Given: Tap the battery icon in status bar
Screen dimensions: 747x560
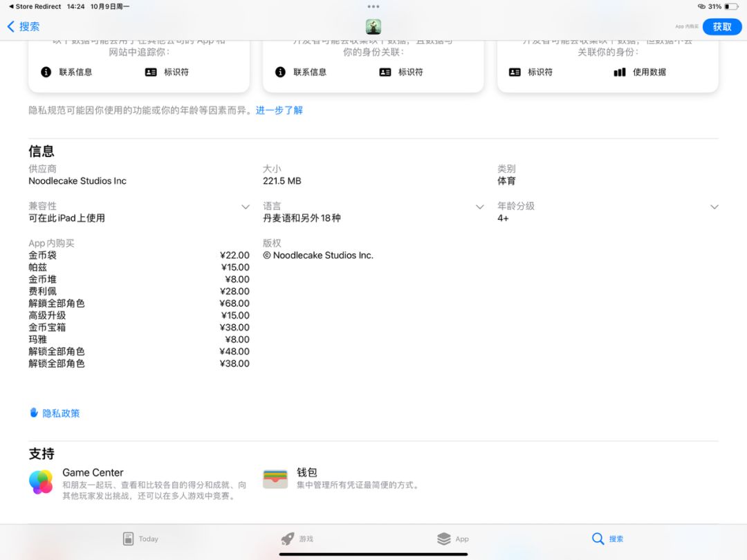Looking at the screenshot, I should click(x=732, y=7).
